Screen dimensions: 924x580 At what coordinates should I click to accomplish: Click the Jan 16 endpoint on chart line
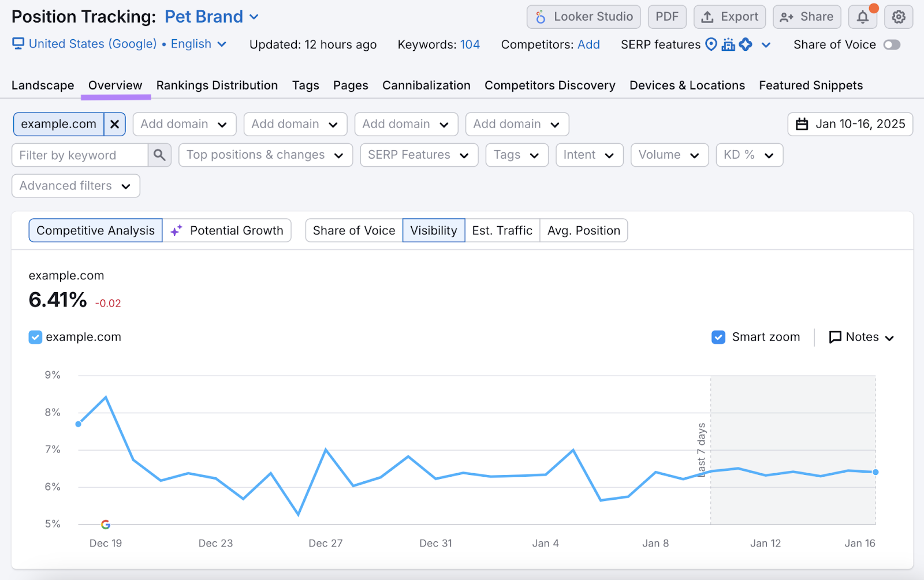pyautogui.click(x=875, y=472)
